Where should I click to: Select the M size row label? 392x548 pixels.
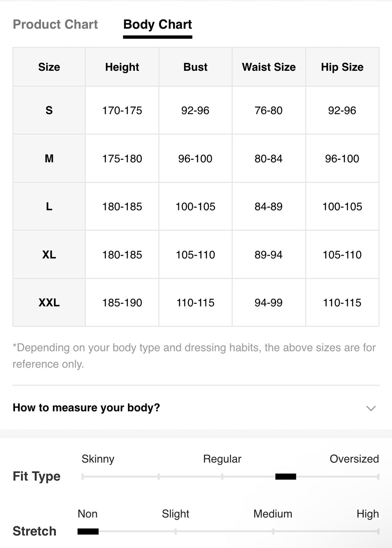tap(49, 158)
